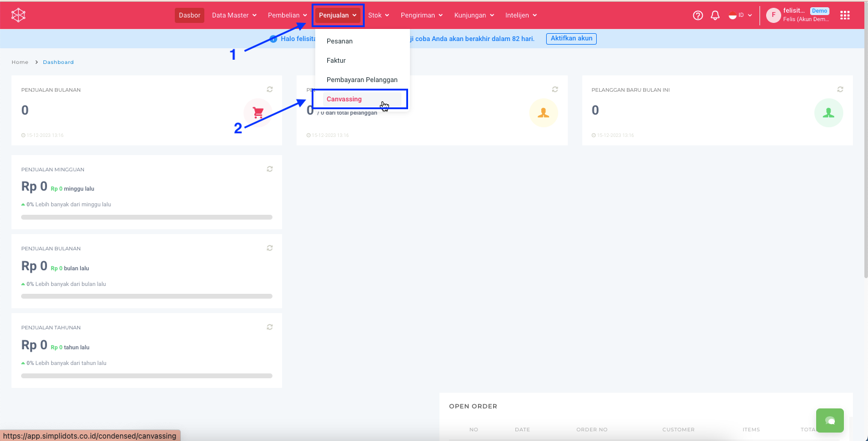Open the apps grid icon
868x441 pixels.
tap(845, 16)
